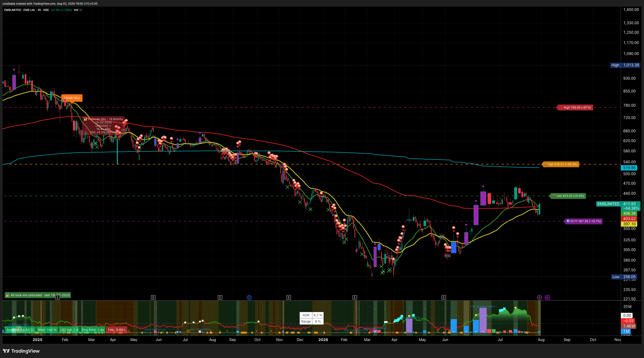Click the 660.00 price axis label
This screenshot has width=644, height=358.
point(629,131)
